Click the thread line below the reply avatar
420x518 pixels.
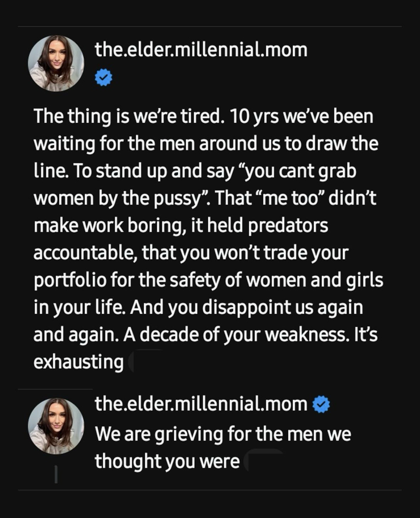(56, 474)
